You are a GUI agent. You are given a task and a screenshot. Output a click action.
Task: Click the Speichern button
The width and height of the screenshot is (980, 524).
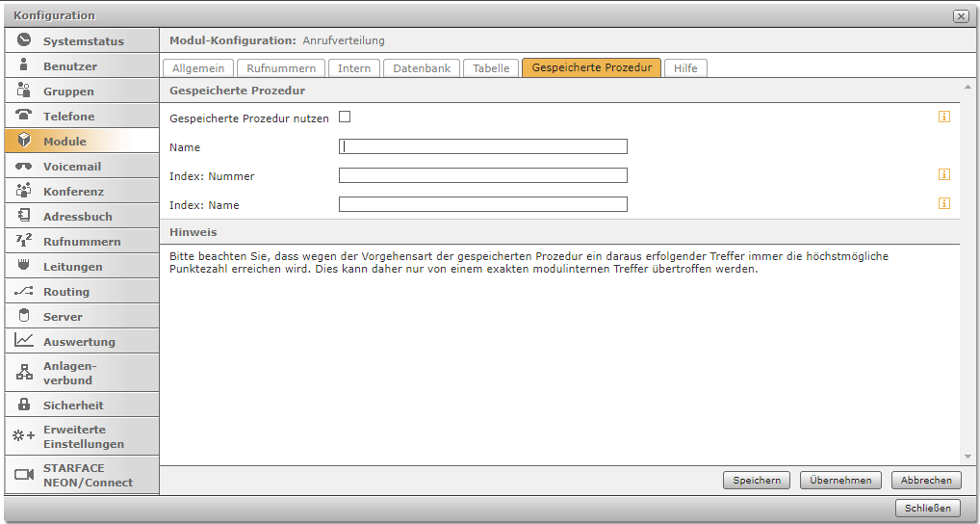click(757, 480)
